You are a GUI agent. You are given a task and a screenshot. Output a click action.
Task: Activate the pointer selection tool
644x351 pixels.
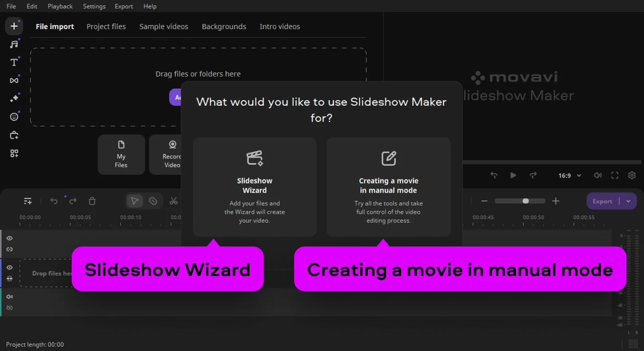coord(135,201)
